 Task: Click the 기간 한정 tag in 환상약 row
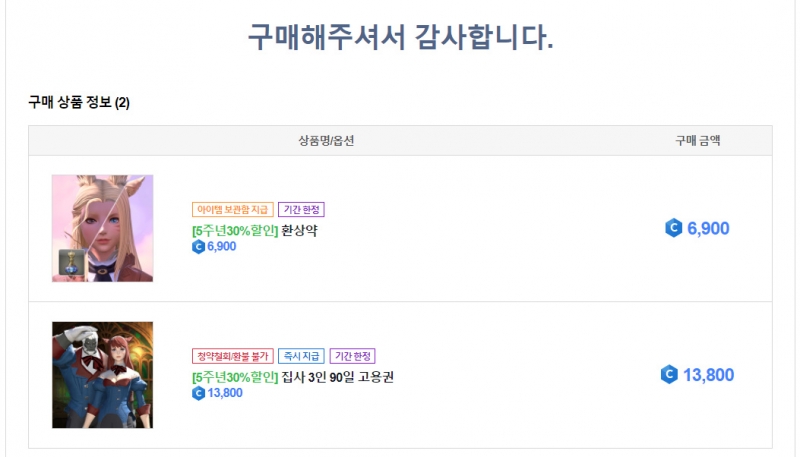coord(301,210)
